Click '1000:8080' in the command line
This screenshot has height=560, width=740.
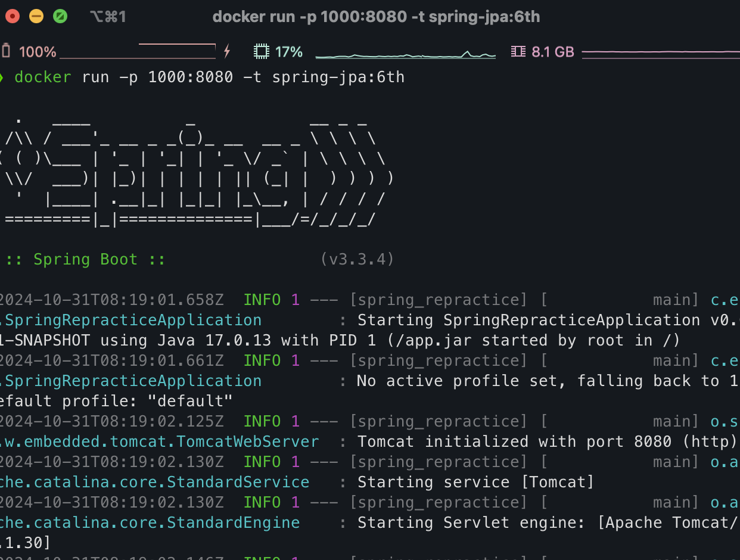click(x=190, y=77)
